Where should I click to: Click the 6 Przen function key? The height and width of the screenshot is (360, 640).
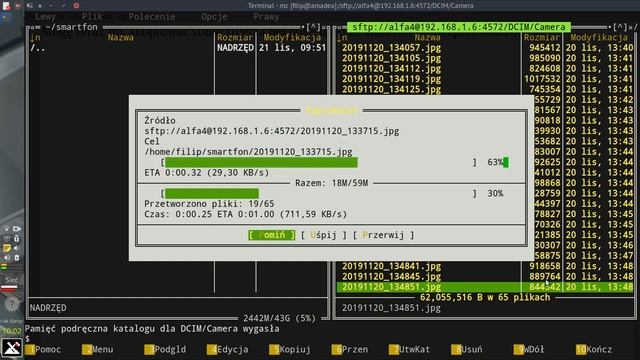coord(350,349)
